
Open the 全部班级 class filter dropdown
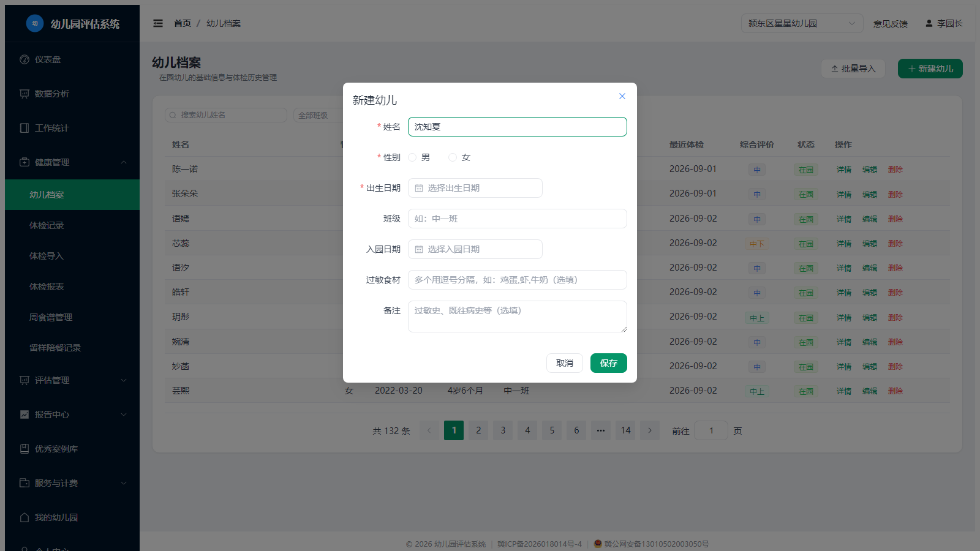pos(318,115)
